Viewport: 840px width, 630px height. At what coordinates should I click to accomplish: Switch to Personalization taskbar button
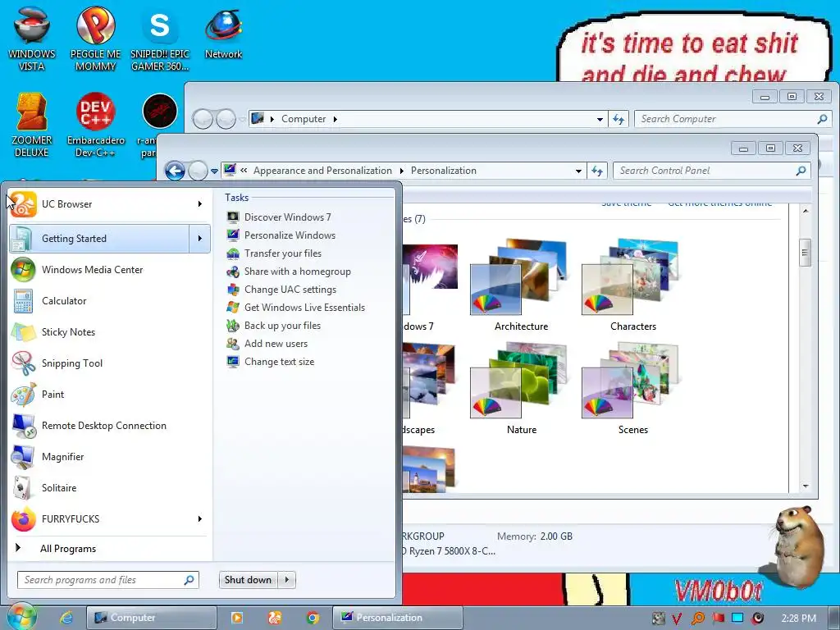pyautogui.click(x=398, y=618)
